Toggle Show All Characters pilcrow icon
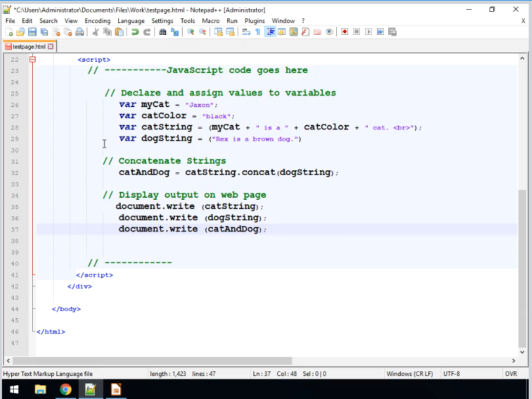532x399 pixels. pos(258,32)
